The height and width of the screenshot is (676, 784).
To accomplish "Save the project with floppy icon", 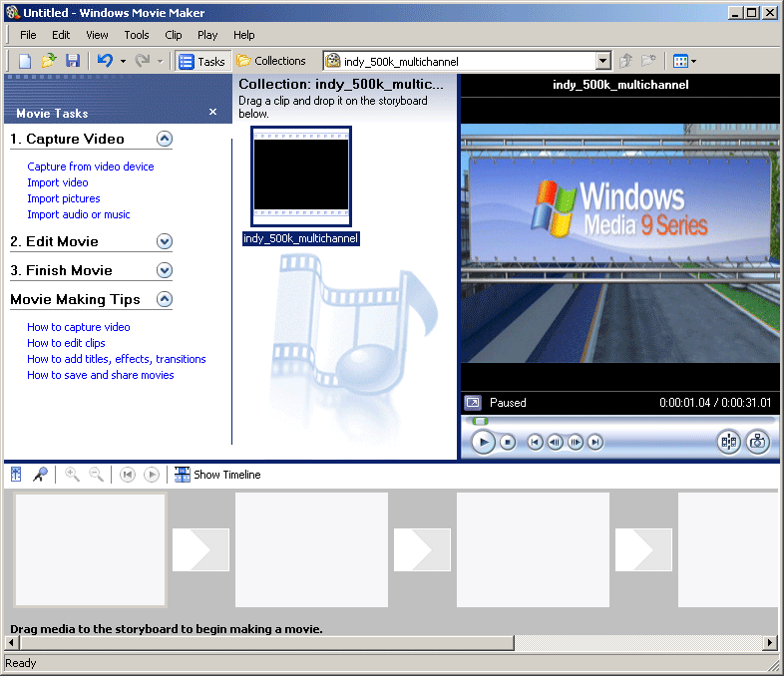I will [73, 61].
